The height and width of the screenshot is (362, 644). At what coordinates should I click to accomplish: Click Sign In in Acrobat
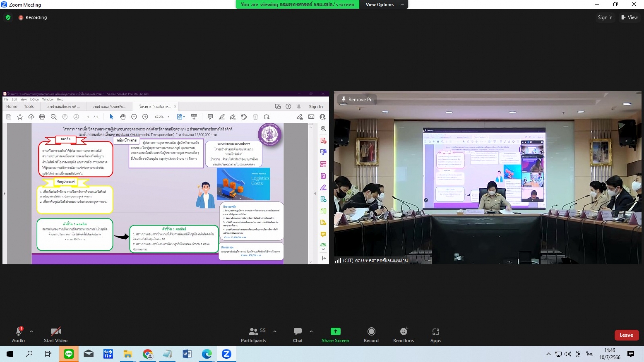315,106
